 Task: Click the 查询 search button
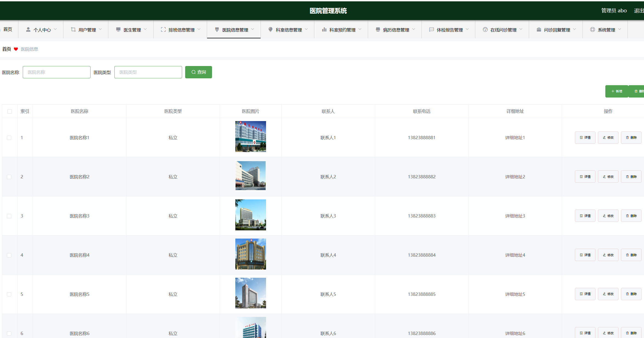pos(198,72)
